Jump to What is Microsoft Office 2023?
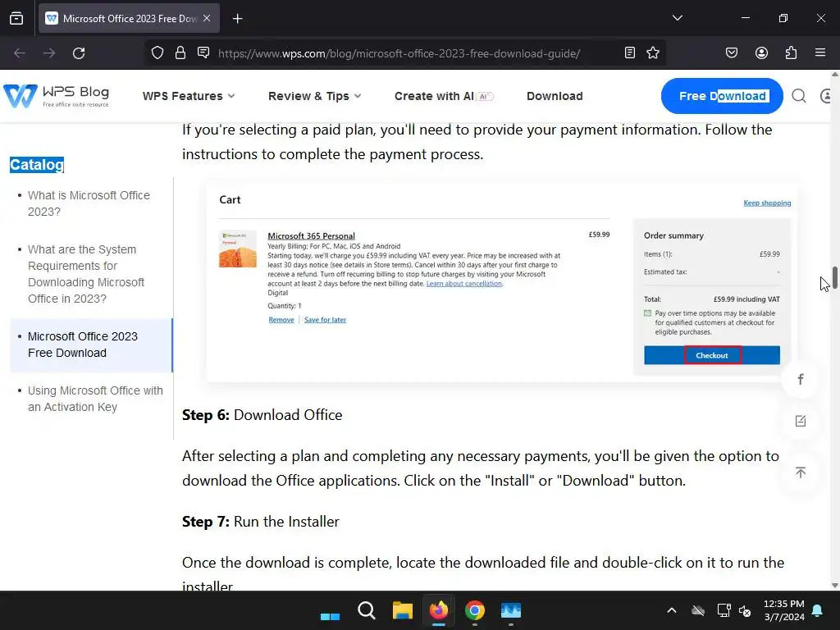The image size is (840, 630). click(89, 203)
